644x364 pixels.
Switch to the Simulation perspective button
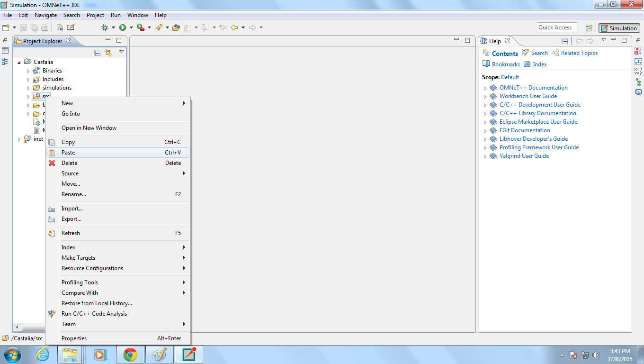pos(619,28)
